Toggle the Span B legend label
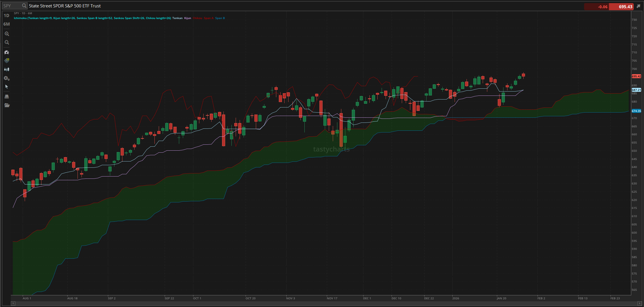 tap(220, 18)
